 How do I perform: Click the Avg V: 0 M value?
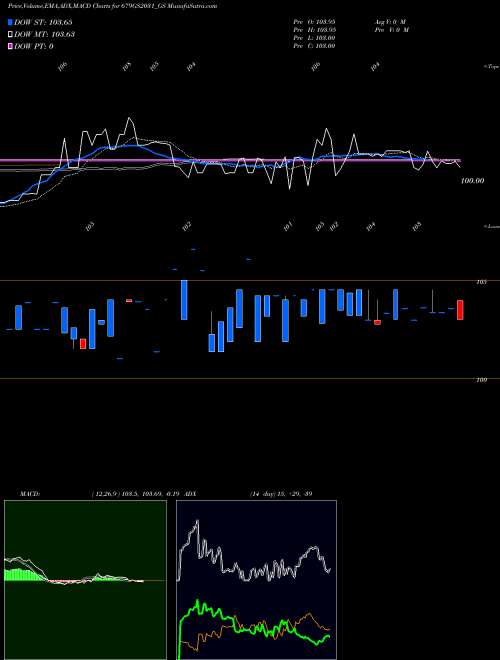390,21
